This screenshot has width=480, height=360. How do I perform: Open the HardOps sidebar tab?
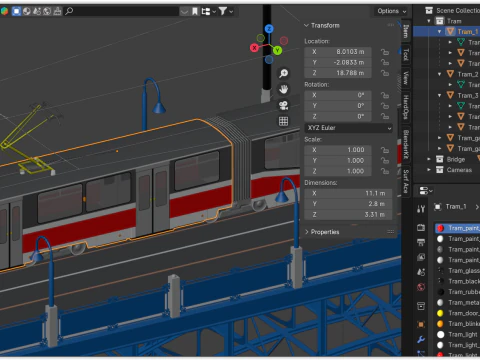406,107
